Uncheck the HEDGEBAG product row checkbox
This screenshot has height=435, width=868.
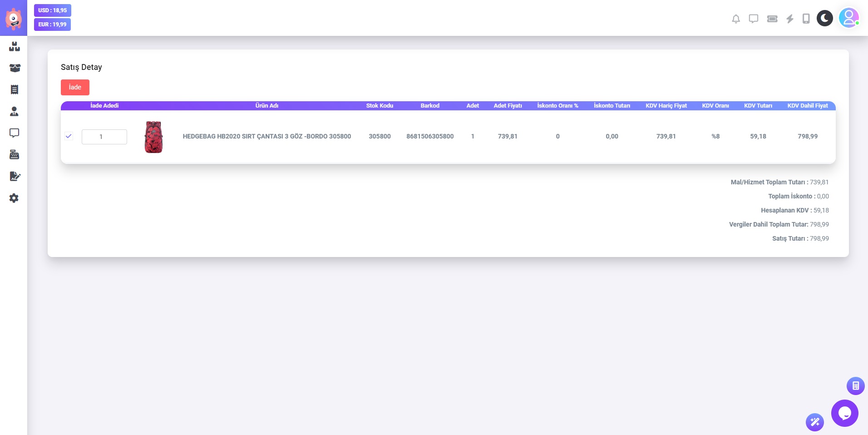tap(69, 136)
